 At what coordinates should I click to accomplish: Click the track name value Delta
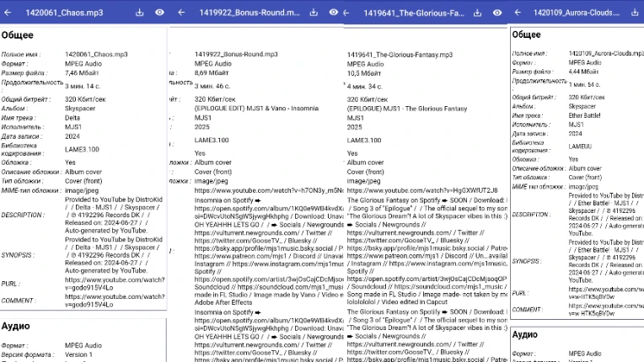72,118
